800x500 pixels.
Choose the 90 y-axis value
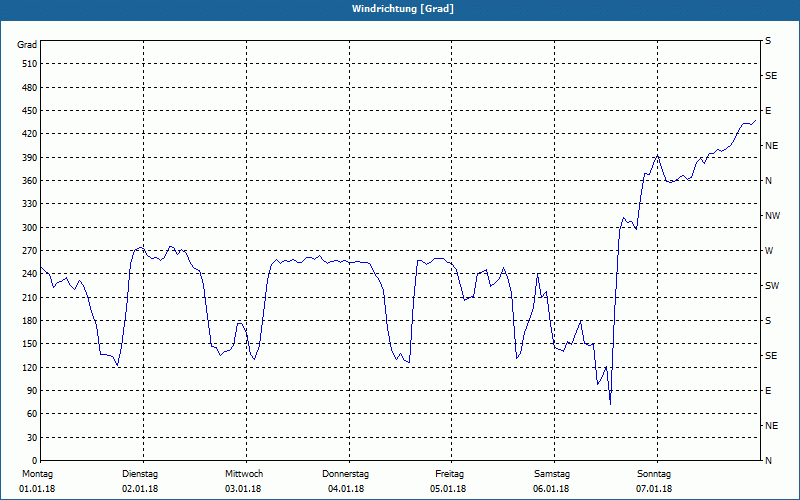click(32, 391)
